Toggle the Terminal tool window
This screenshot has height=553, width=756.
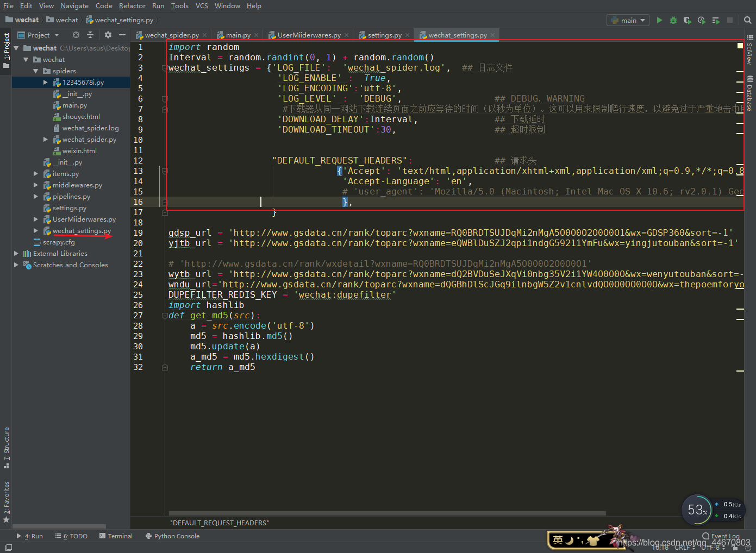coord(116,536)
